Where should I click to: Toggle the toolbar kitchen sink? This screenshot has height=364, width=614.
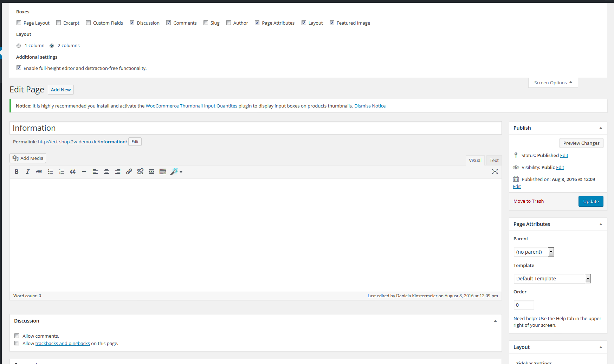163,172
